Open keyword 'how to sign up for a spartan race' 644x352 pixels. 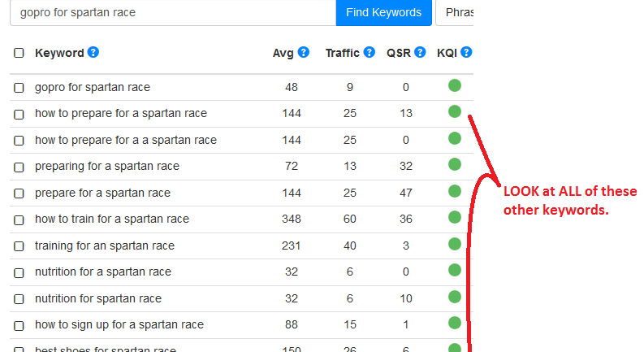click(119, 324)
